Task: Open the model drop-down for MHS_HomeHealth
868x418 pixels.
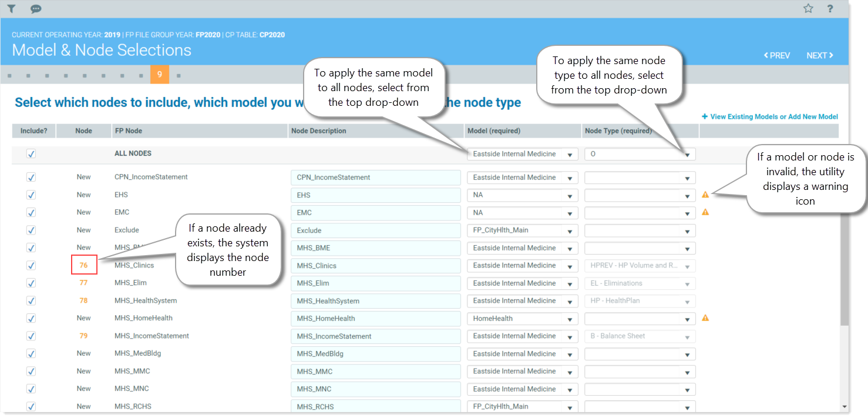Action: [x=522, y=319]
